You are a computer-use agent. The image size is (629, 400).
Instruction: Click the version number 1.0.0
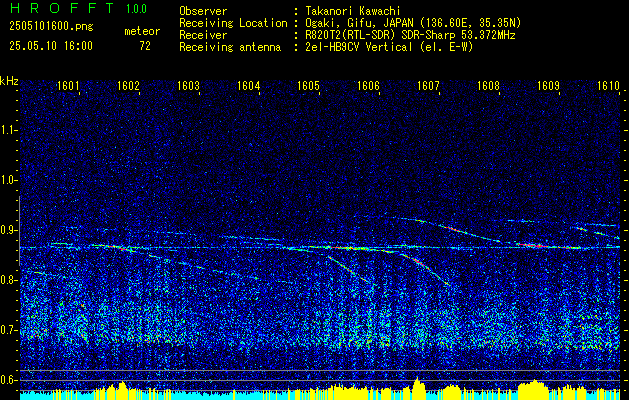pyautogui.click(x=136, y=8)
